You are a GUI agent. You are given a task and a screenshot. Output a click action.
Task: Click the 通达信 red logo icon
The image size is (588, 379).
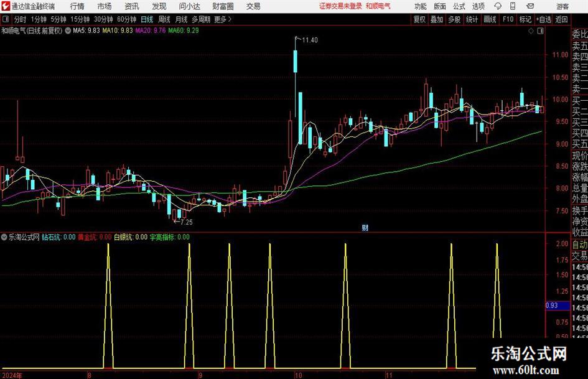5,6
